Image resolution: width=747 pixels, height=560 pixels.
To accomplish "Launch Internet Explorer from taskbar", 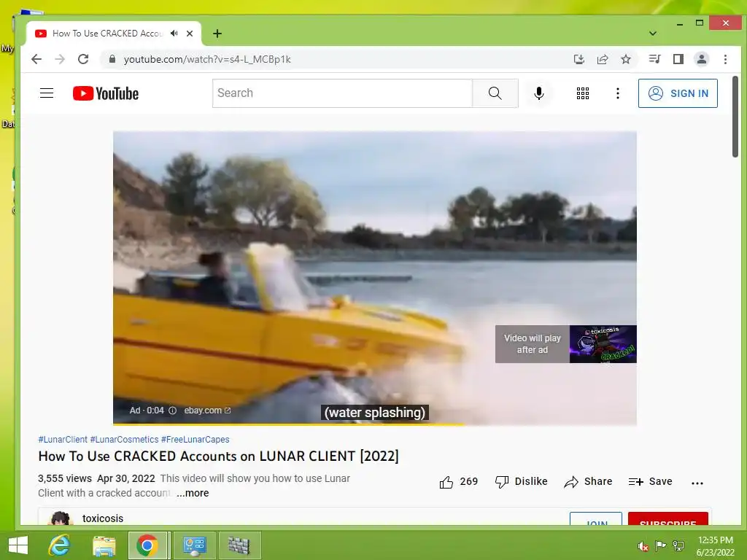I will click(60, 545).
